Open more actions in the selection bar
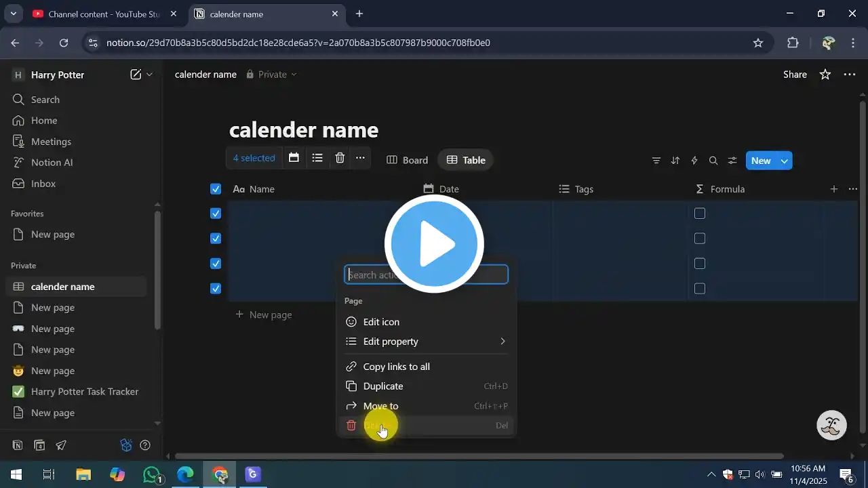 pyautogui.click(x=360, y=158)
